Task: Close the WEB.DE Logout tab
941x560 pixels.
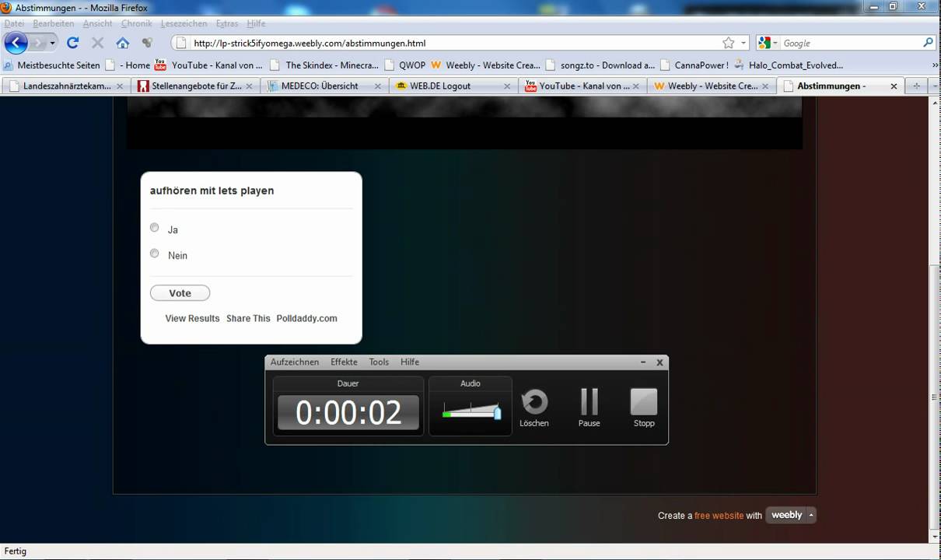Action: pos(506,86)
